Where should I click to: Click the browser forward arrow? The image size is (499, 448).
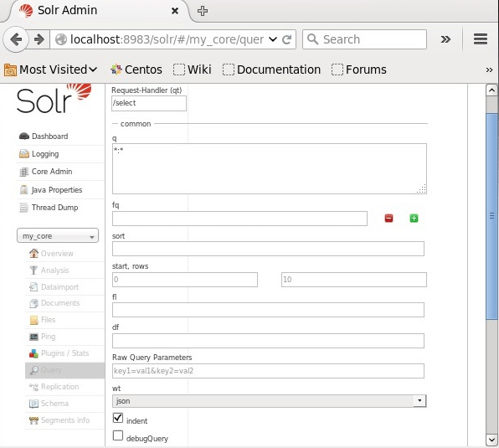pyautogui.click(x=39, y=39)
